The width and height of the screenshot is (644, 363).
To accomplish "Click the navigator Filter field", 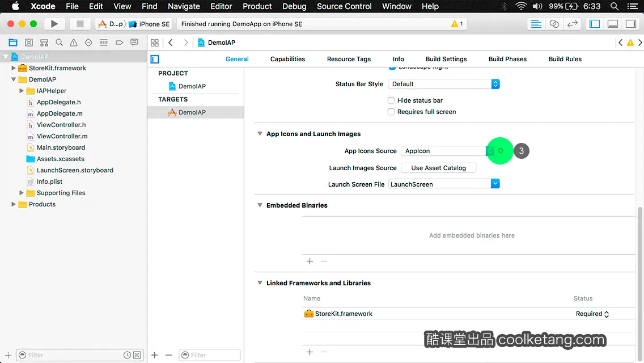I will (73, 355).
